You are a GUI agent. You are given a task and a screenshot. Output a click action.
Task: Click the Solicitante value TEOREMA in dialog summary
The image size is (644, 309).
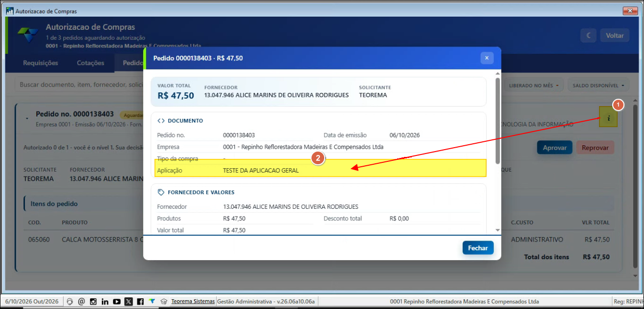tap(373, 95)
